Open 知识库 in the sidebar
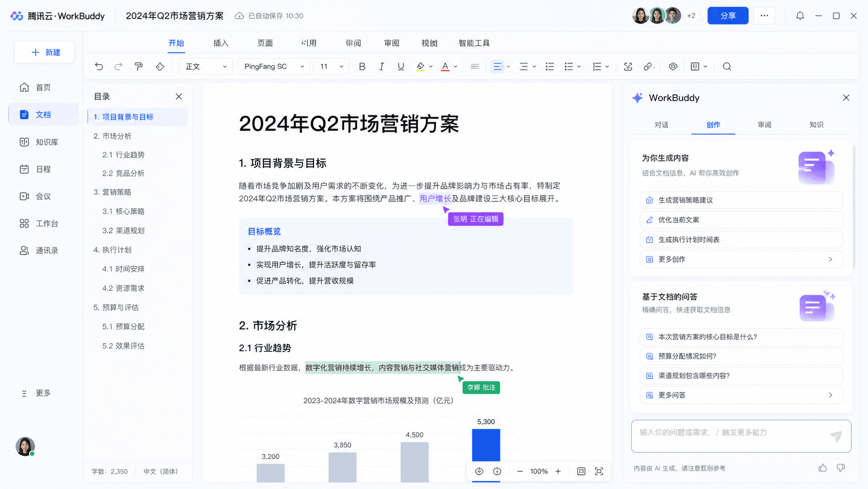Image resolution: width=868 pixels, height=489 pixels. click(43, 142)
